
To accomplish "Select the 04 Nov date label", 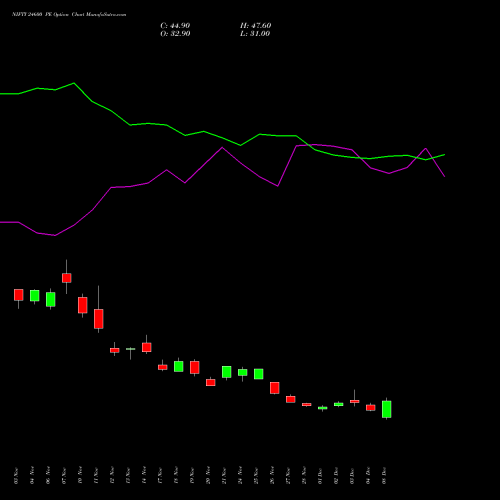I will coord(32,476).
